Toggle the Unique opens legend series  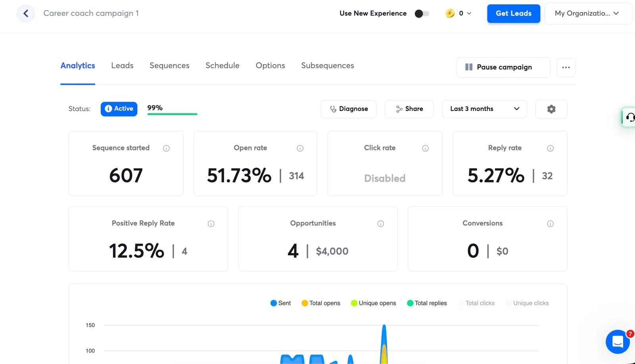373,303
